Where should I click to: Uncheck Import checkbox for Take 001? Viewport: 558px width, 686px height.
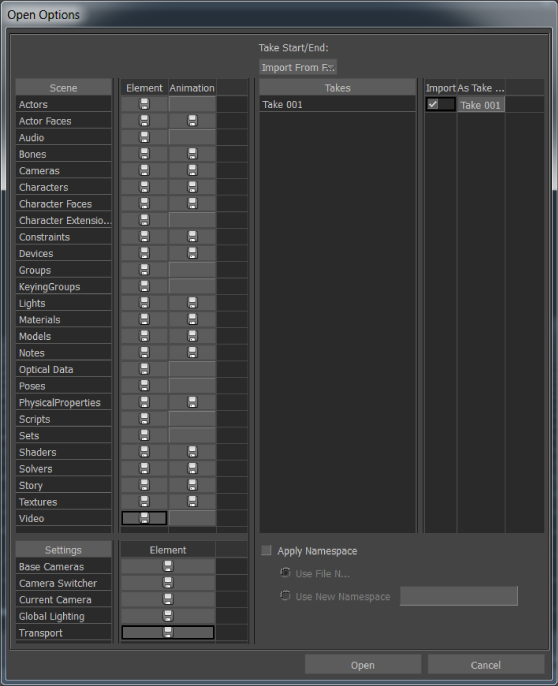coord(433,104)
